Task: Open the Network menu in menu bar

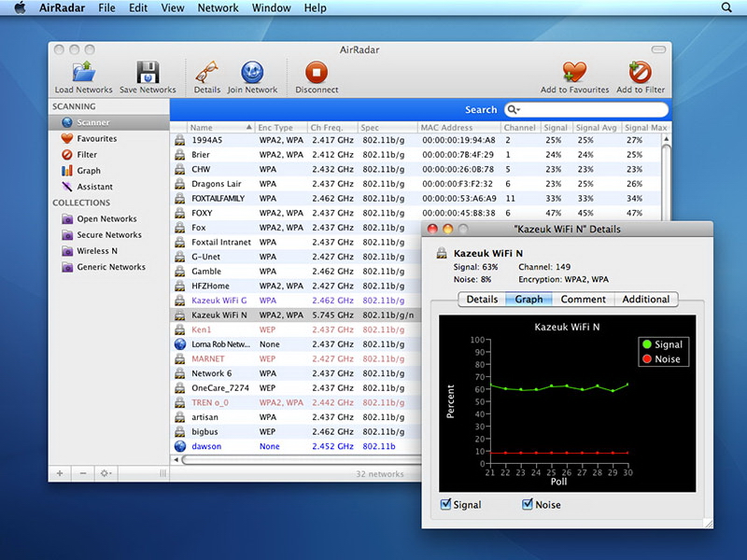Action: pos(218,7)
